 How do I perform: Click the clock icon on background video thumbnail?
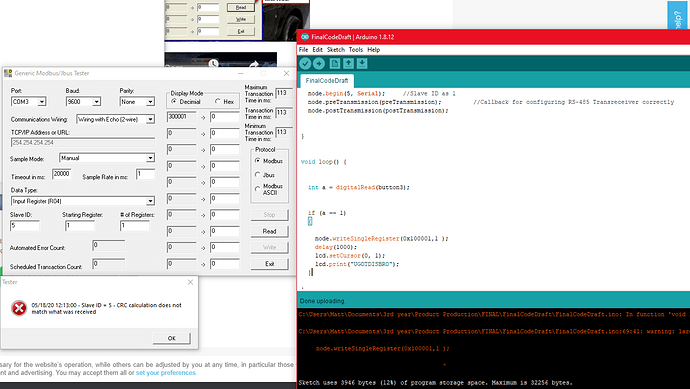(213, 63)
